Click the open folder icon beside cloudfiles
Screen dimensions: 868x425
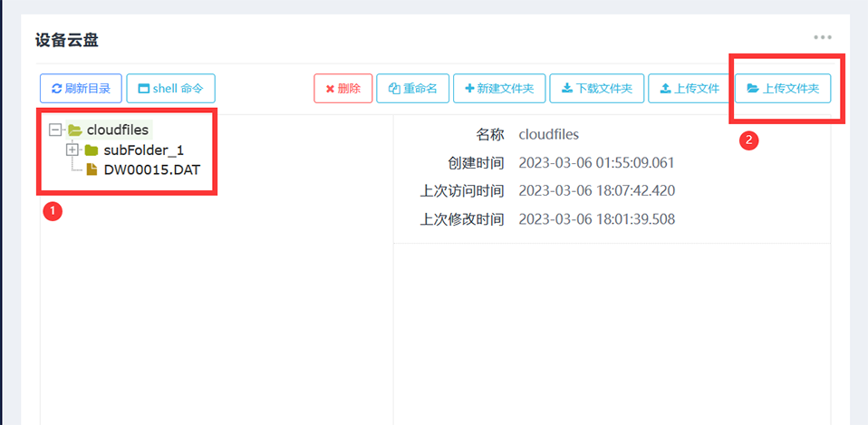[75, 130]
